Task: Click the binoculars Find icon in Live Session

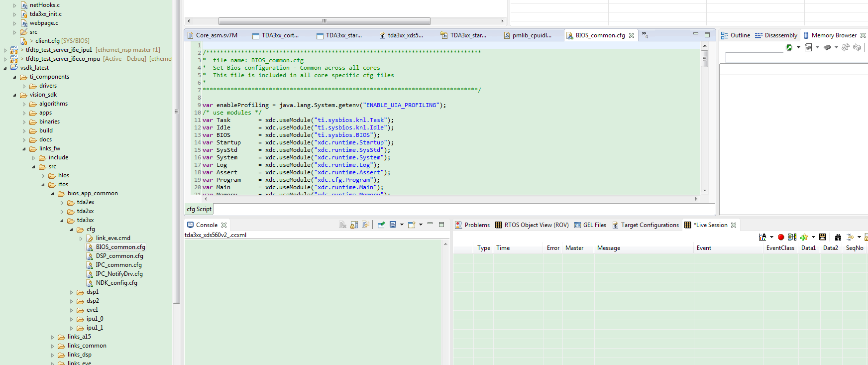Action: coord(838,237)
